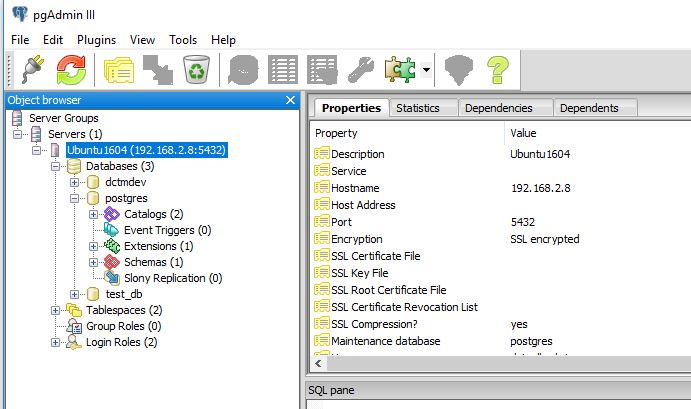
Task: Collapse the Databases (3) node
Action: pyautogui.click(x=56, y=167)
